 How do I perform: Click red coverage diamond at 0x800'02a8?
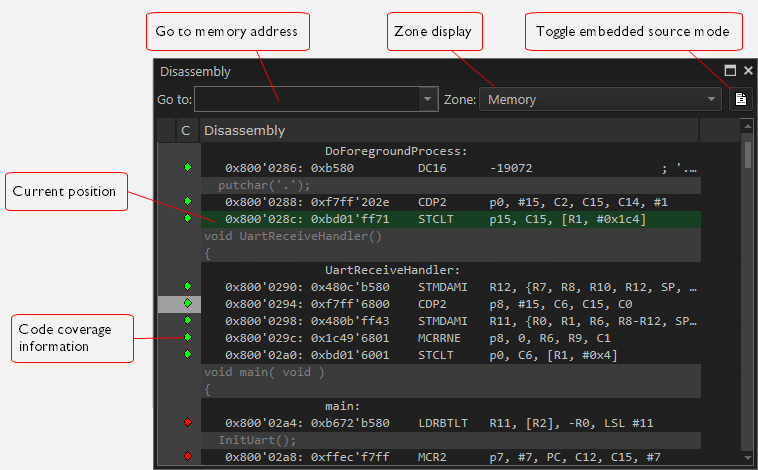click(x=188, y=456)
